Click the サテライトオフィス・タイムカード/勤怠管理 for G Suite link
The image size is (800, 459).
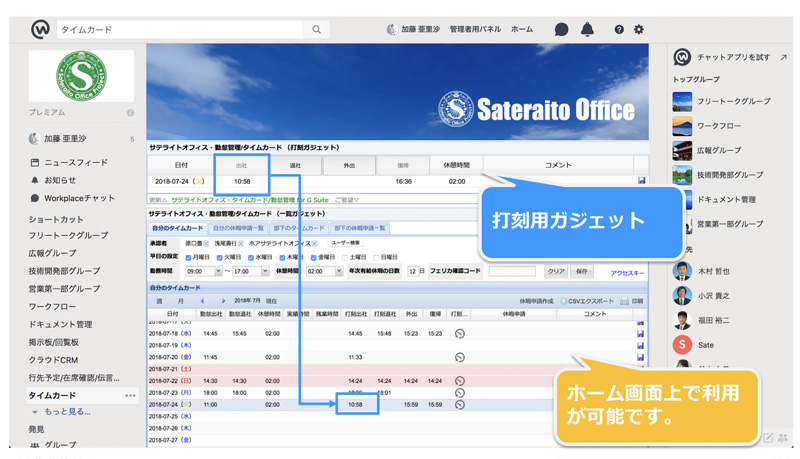pyautogui.click(x=250, y=200)
